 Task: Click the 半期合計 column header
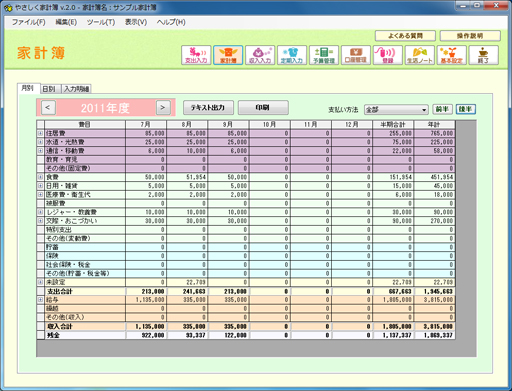click(x=393, y=125)
